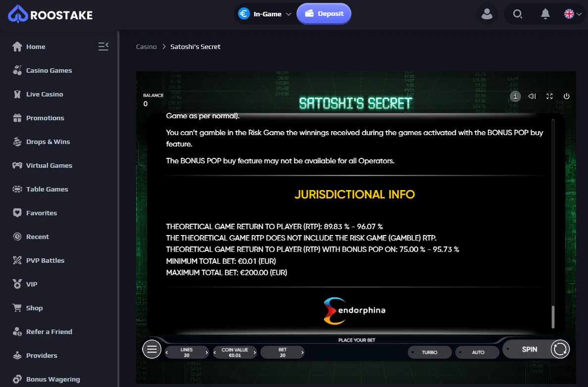Open the search magnifier icon
The width and height of the screenshot is (588, 387).
(518, 14)
